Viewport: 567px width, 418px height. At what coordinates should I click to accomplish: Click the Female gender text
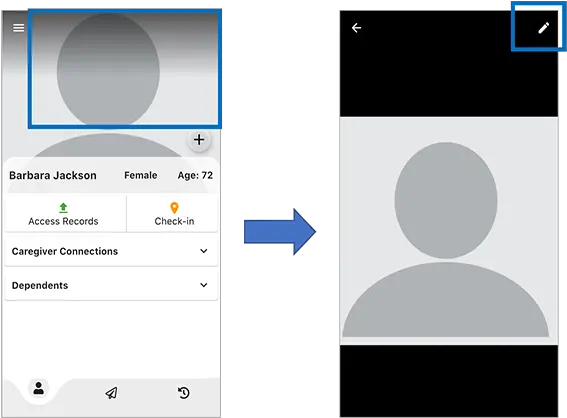click(141, 175)
